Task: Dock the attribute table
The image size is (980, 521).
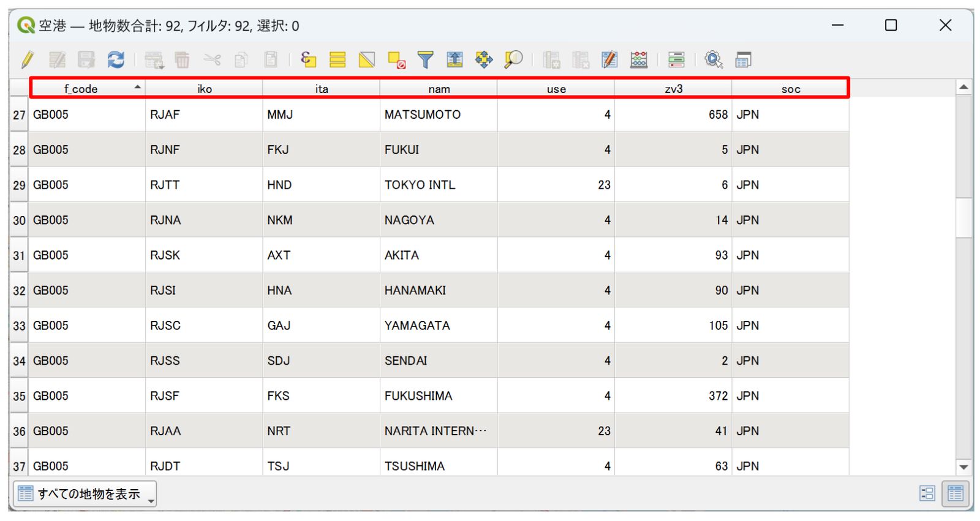Action: (x=743, y=59)
